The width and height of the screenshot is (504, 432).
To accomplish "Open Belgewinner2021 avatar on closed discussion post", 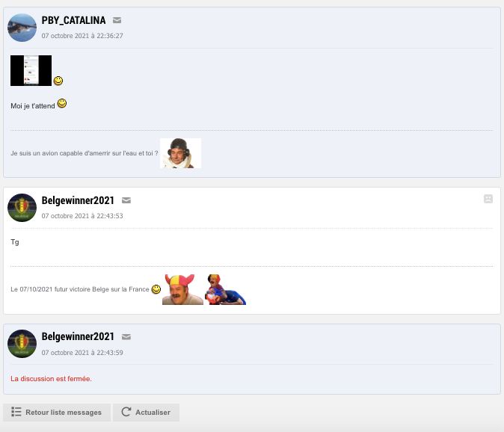I will [22, 344].
